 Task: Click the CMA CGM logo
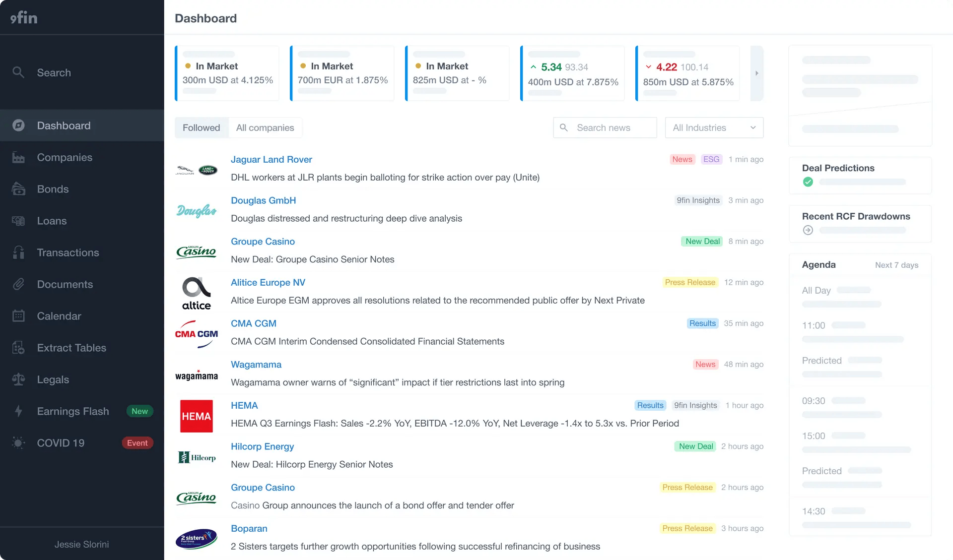[x=197, y=334]
